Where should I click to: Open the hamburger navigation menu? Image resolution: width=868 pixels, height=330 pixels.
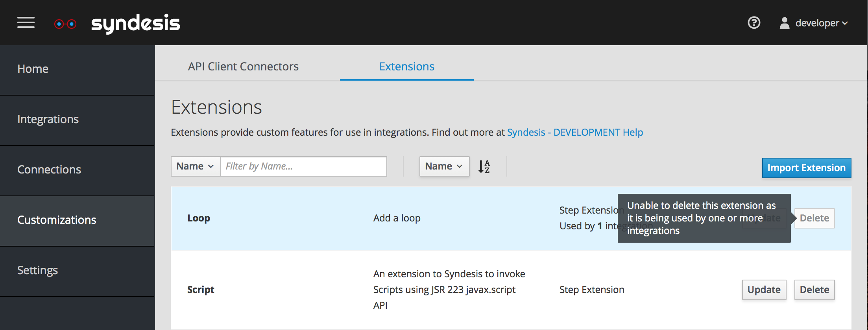(x=26, y=23)
